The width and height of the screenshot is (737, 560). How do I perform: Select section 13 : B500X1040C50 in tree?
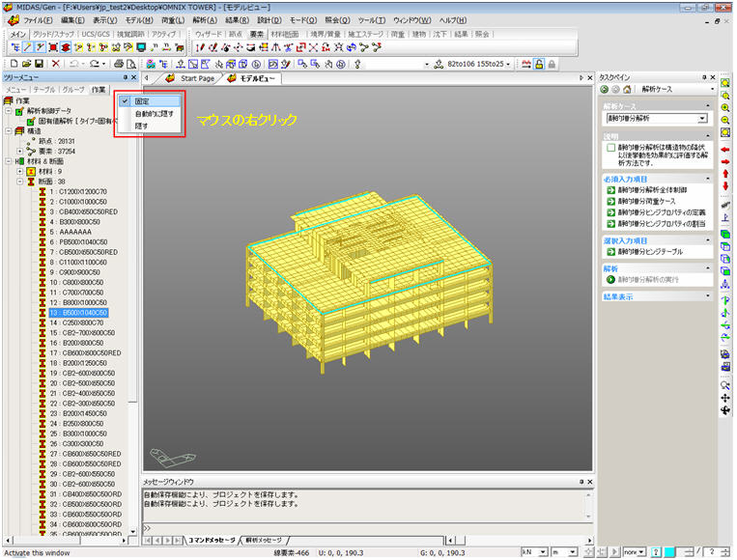[x=78, y=313]
